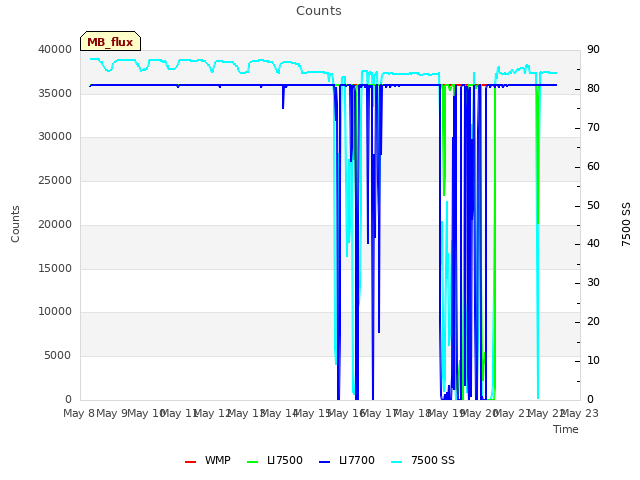Image resolution: width=640 pixels, height=480 pixels.
Task: Select the green LI7500 legend swatch
Action: click(x=253, y=462)
